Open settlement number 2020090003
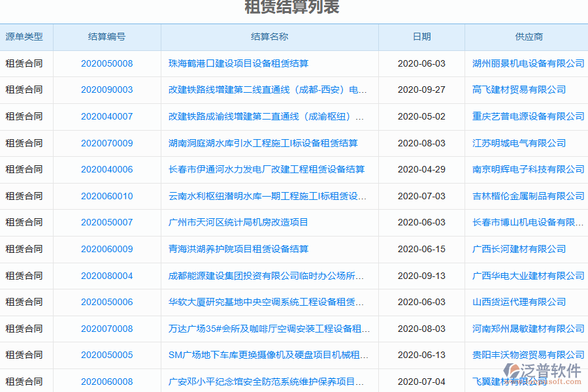Image resolution: width=588 pixels, height=392 pixels. (x=108, y=90)
